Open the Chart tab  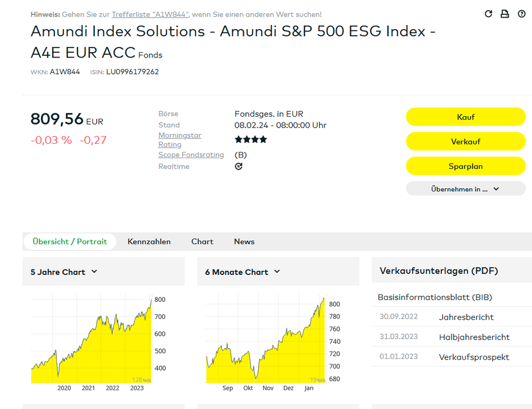point(202,241)
